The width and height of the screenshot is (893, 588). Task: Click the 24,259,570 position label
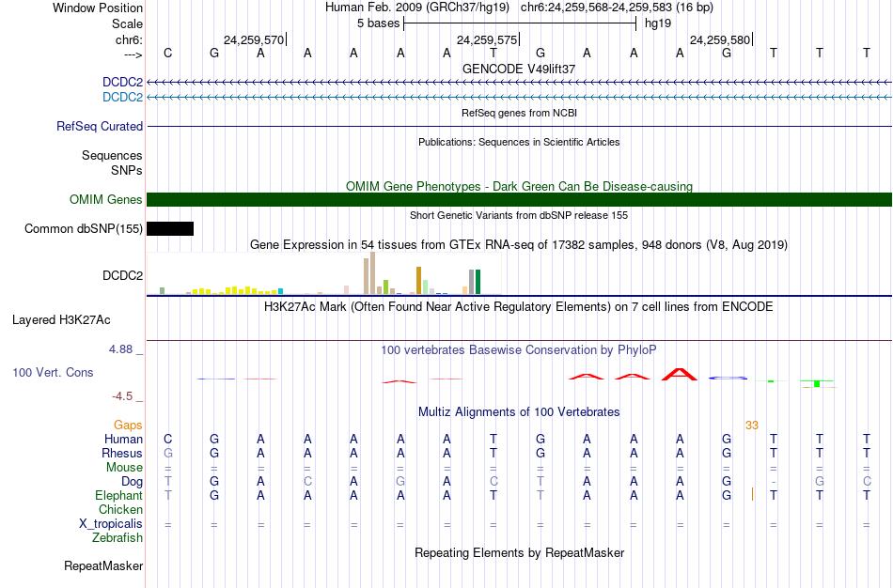(x=254, y=39)
